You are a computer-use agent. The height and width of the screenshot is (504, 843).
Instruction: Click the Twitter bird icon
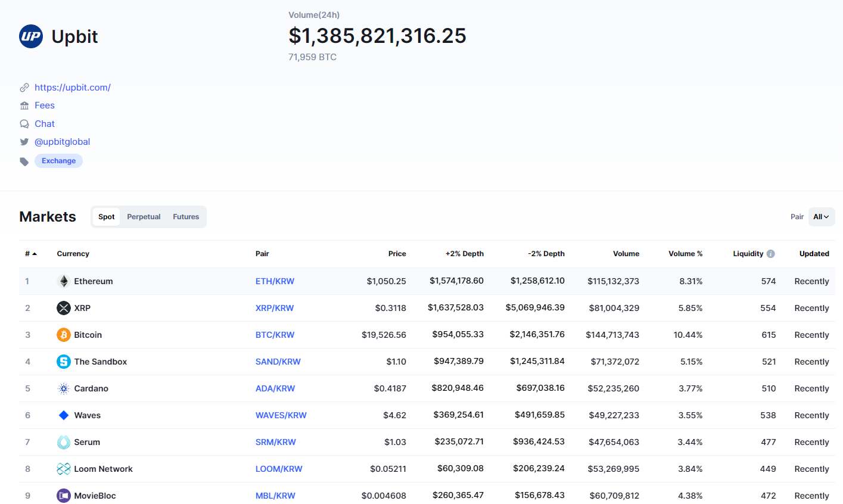click(x=24, y=142)
